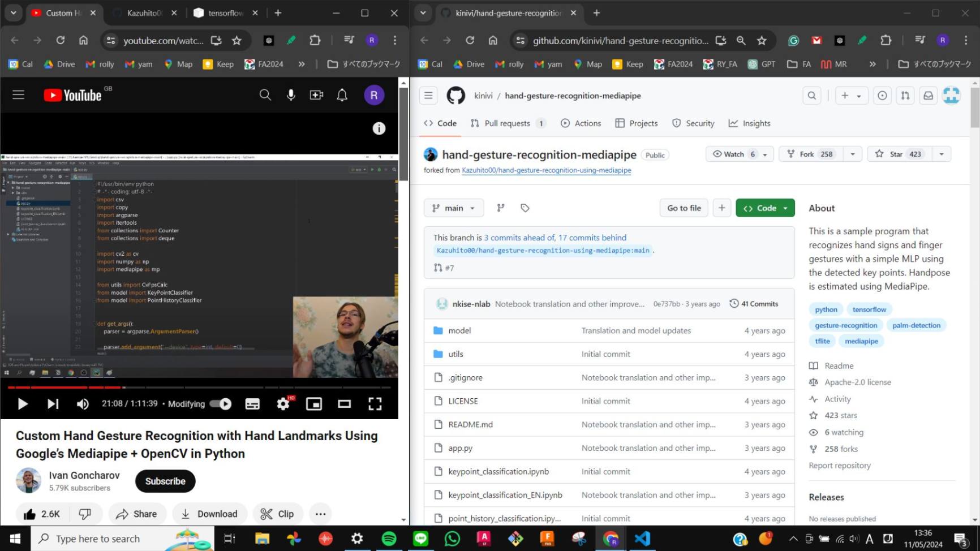980x551 pixels.
Task: Share the YouTube video
Action: 137,514
